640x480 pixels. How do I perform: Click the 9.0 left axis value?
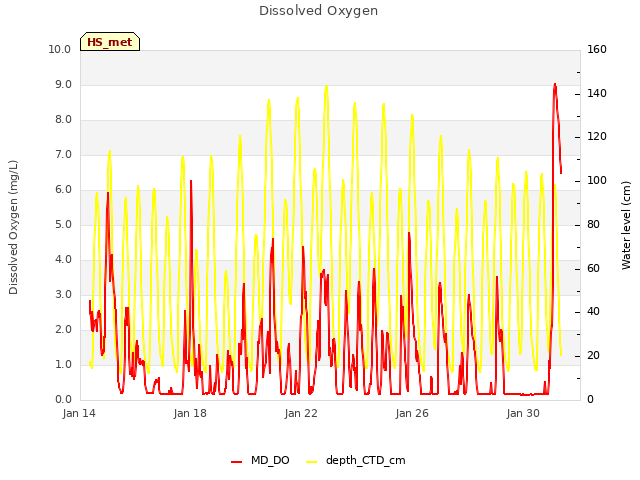[63, 85]
